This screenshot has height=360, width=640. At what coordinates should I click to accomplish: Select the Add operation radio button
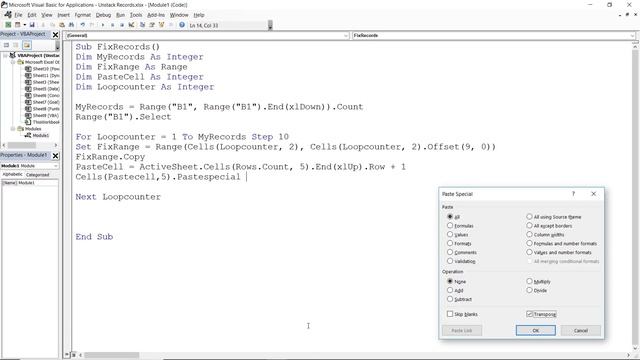point(450,290)
